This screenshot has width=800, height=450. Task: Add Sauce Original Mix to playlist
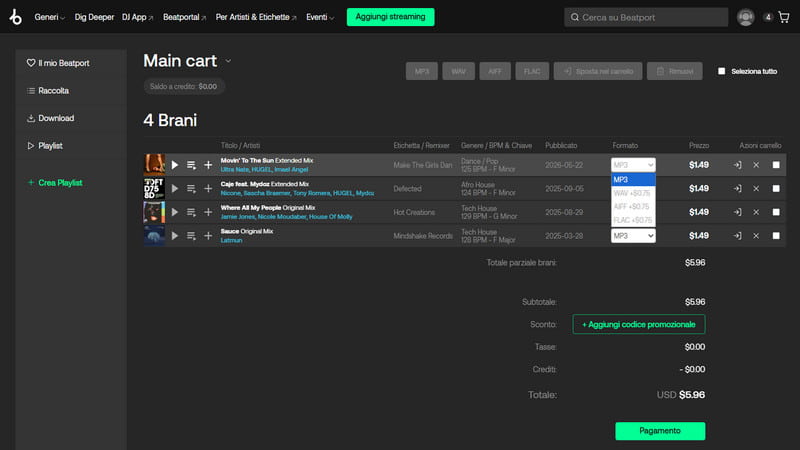[208, 236]
